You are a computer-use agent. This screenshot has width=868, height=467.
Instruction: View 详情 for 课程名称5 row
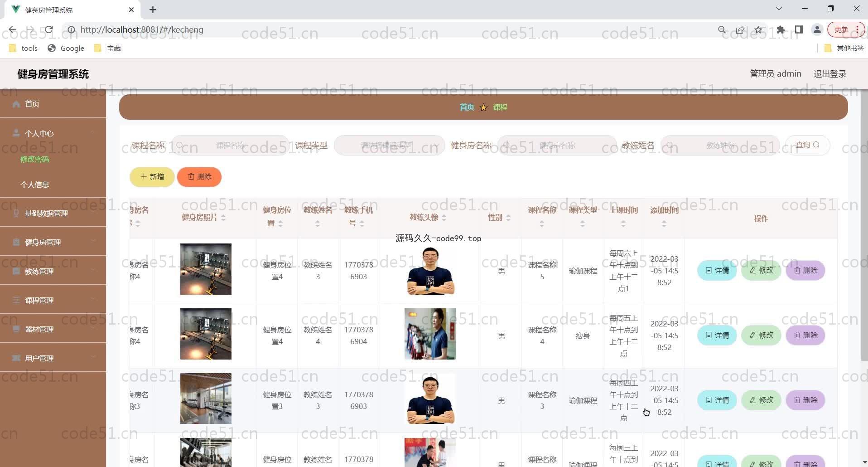(717, 270)
